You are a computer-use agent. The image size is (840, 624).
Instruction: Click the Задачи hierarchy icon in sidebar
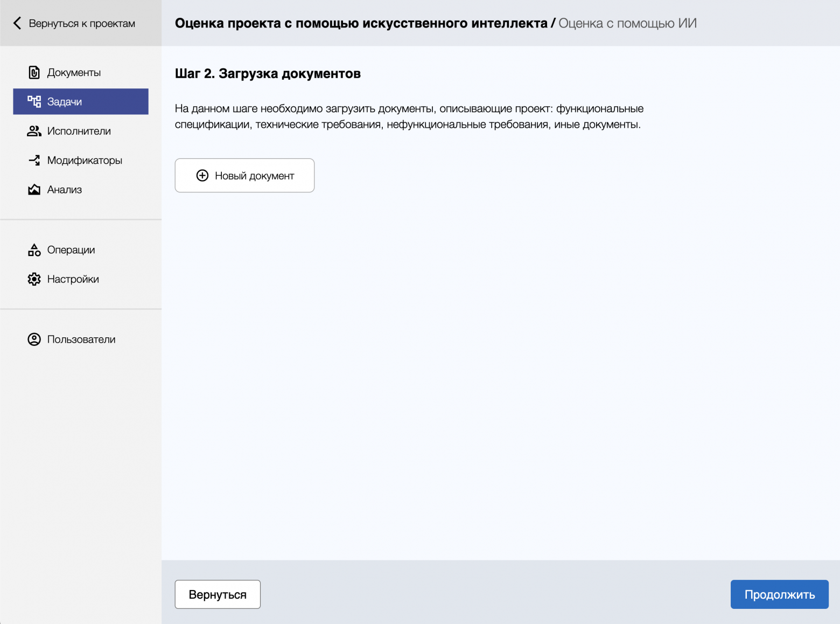[x=34, y=102]
